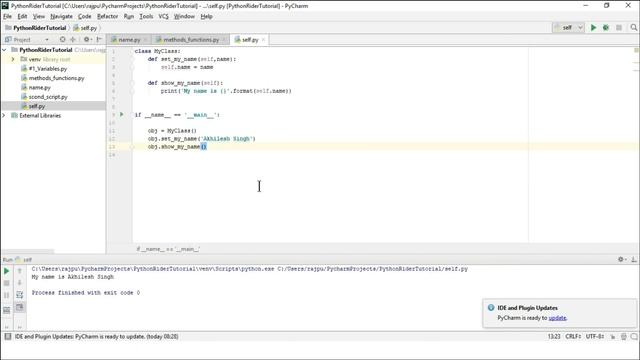Screen dimensions: 640x360
Task: Hide the Run tool window
Action: click(634, 259)
